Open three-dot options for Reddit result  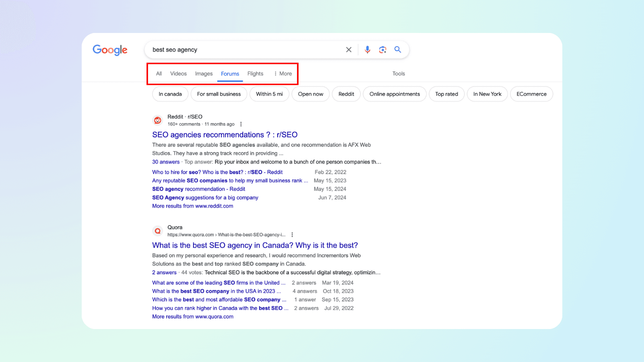tap(241, 124)
